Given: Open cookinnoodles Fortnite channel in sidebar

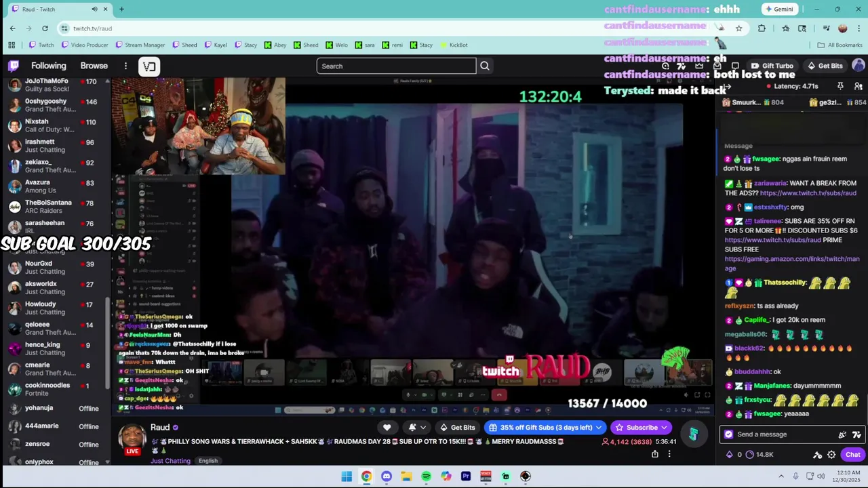Looking at the screenshot, I should pyautogui.click(x=56, y=389).
